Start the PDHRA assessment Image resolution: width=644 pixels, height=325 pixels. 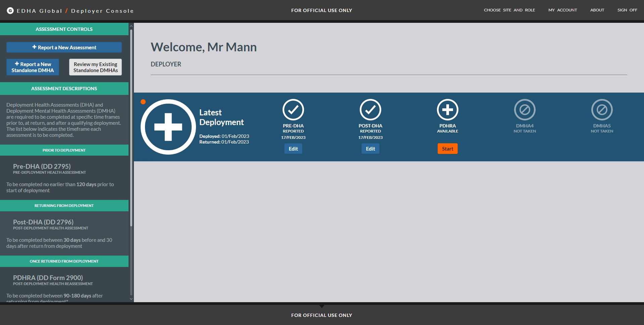(448, 149)
